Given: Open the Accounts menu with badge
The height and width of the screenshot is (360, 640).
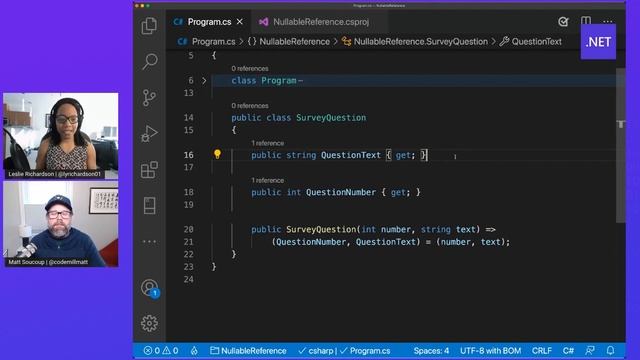Looking at the screenshot, I should click(150, 288).
